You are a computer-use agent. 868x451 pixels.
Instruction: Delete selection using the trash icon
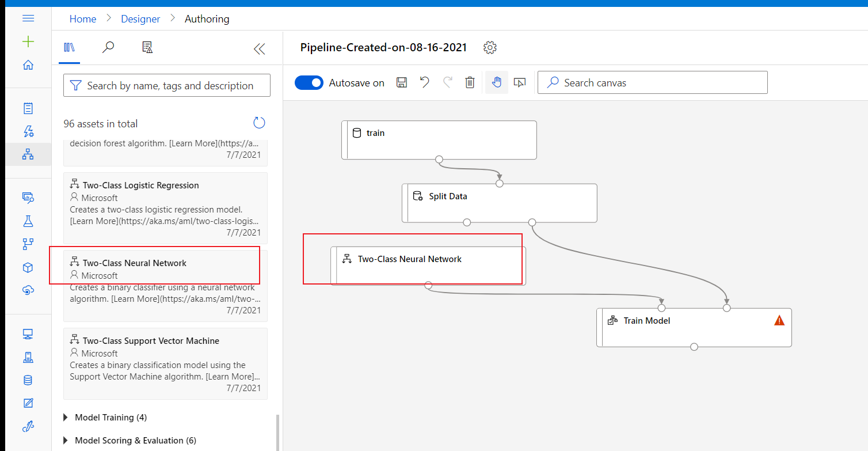[470, 82]
